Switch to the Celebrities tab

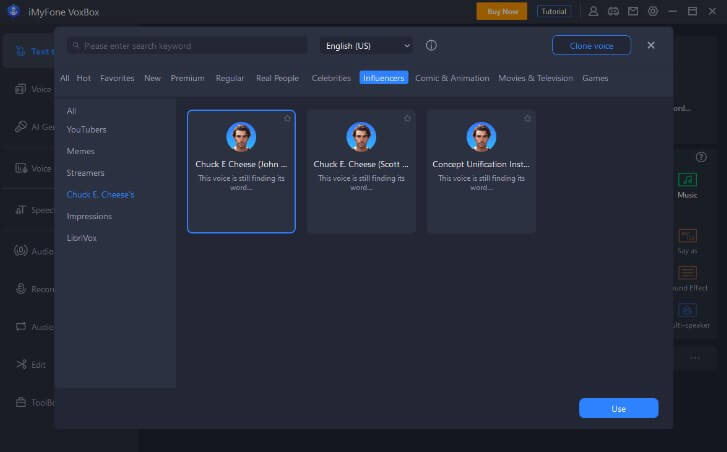tap(331, 78)
